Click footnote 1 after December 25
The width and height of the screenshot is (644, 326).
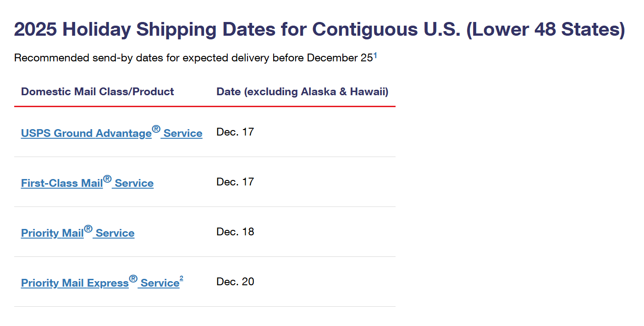(375, 55)
